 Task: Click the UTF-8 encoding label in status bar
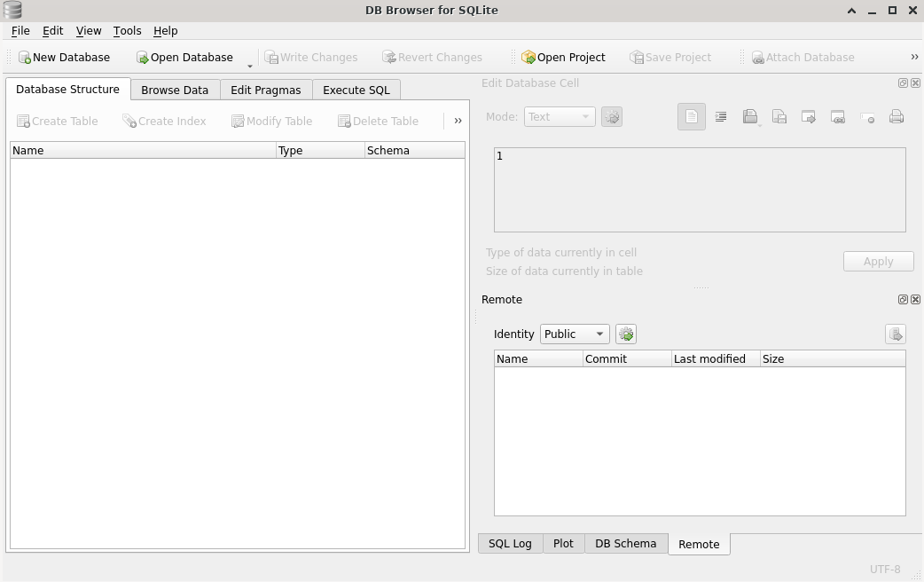pyautogui.click(x=885, y=569)
